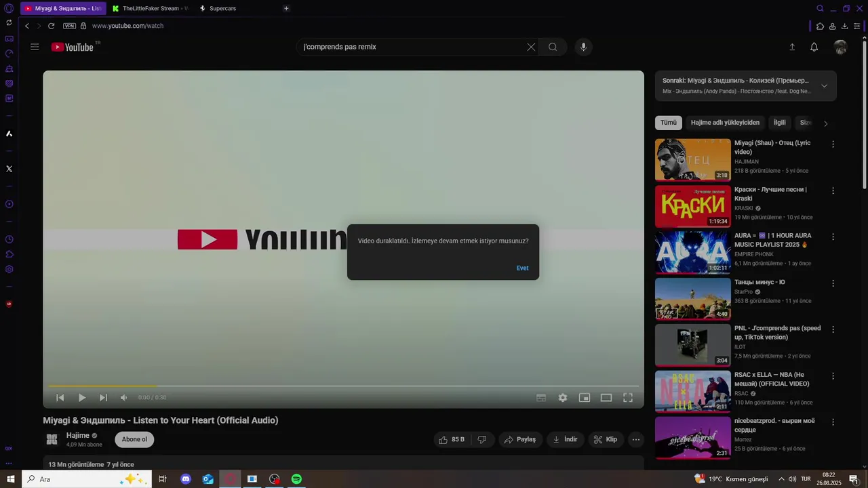Click the YouTube home logo

pos(73,47)
